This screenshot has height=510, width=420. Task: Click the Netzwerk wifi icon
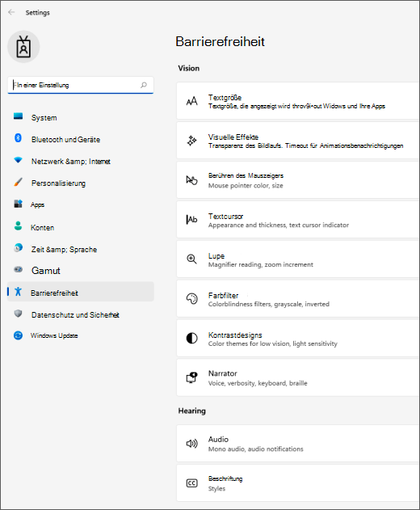click(x=19, y=160)
